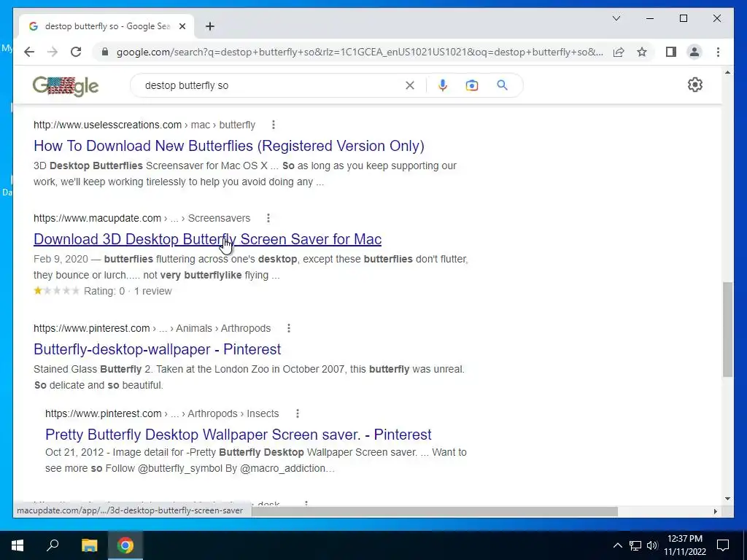
Task: Click the forward navigation arrow
Action: pos(53,52)
